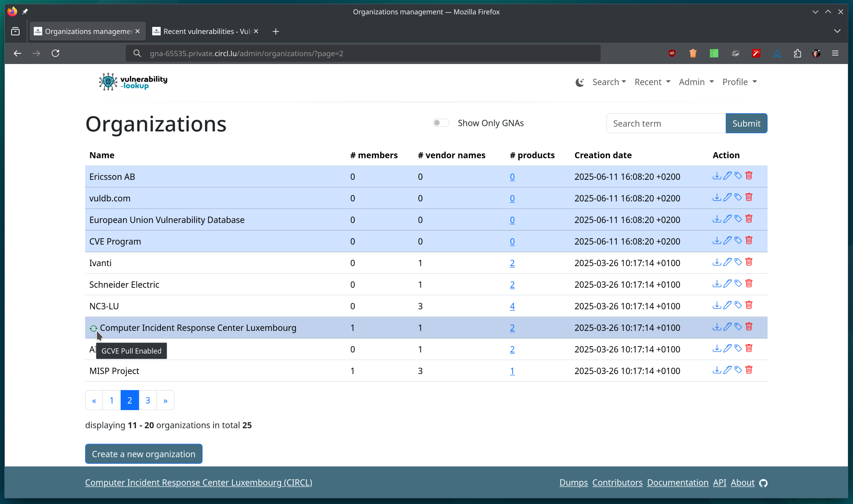Screen dimensions: 853x504
Task: Open About footer link
Action: (743, 483)
